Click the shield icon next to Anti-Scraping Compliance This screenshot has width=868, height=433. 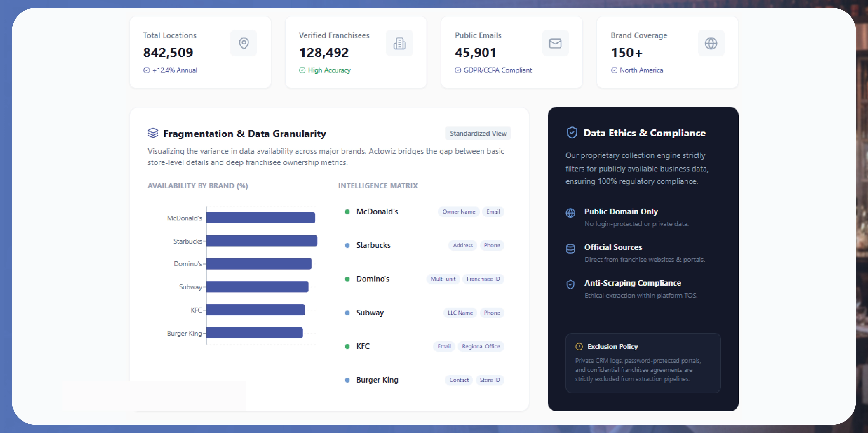pyautogui.click(x=570, y=285)
